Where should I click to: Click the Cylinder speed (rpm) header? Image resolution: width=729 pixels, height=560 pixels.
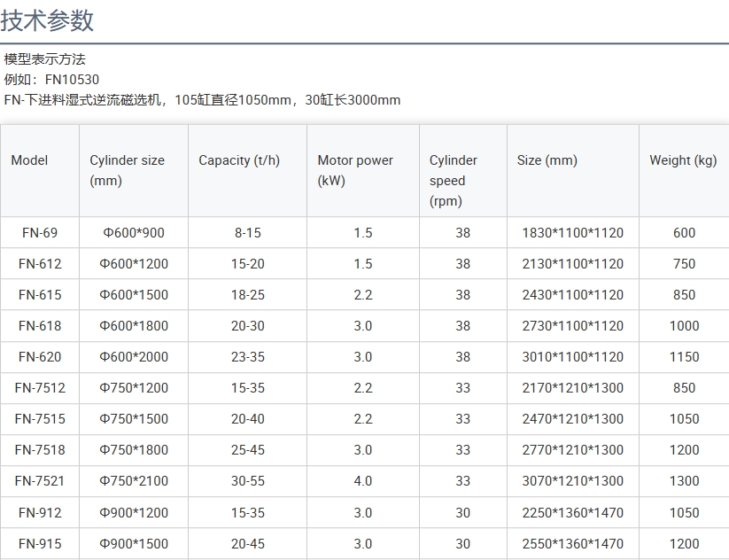click(x=454, y=181)
